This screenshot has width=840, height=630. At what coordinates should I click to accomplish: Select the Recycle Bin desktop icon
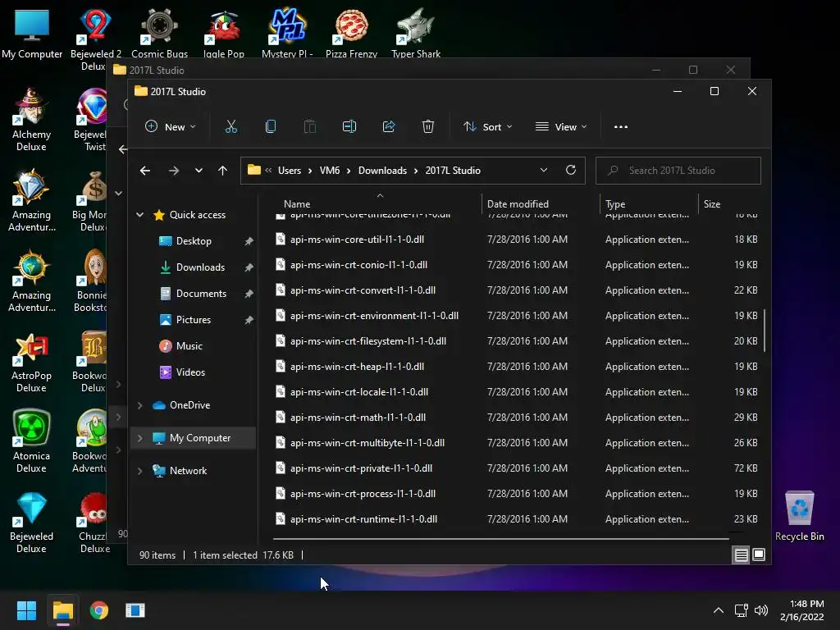tap(799, 516)
